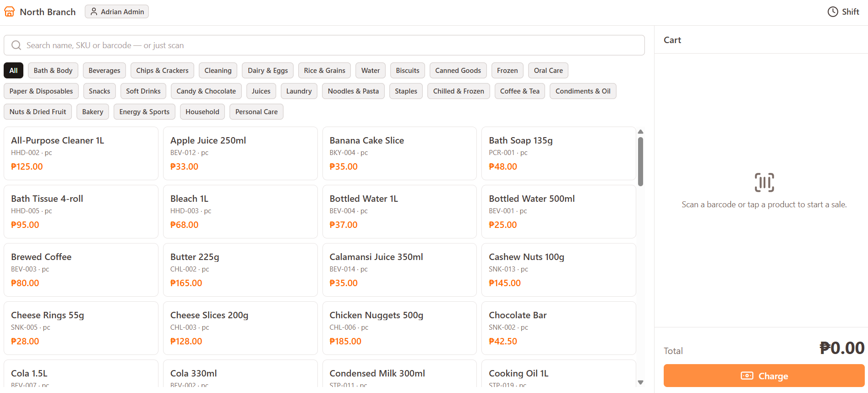Filter by the Staples category
The height and width of the screenshot is (393, 868).
tap(406, 91)
